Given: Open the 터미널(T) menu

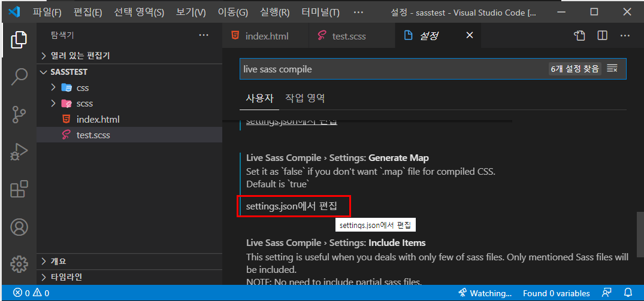Looking at the screenshot, I should [x=321, y=13].
